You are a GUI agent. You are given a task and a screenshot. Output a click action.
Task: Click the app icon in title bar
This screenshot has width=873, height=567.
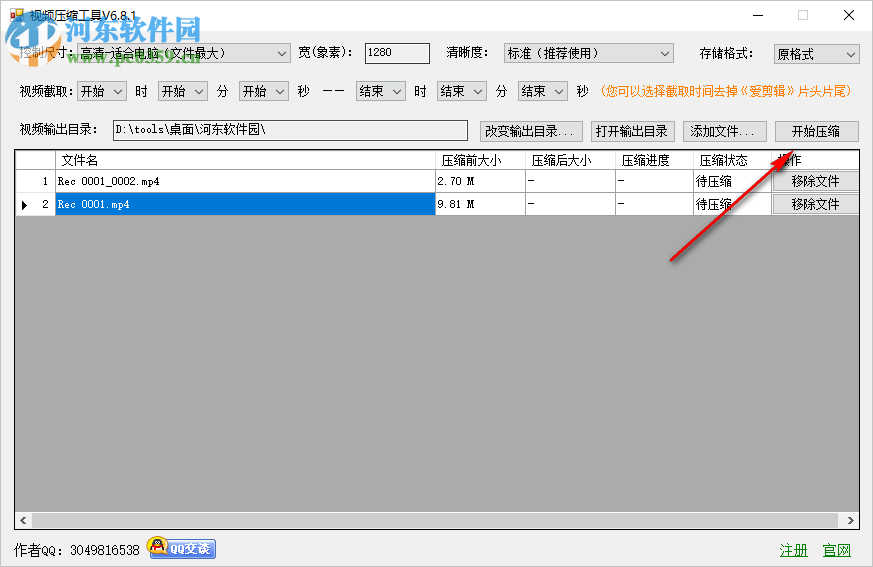[17, 15]
